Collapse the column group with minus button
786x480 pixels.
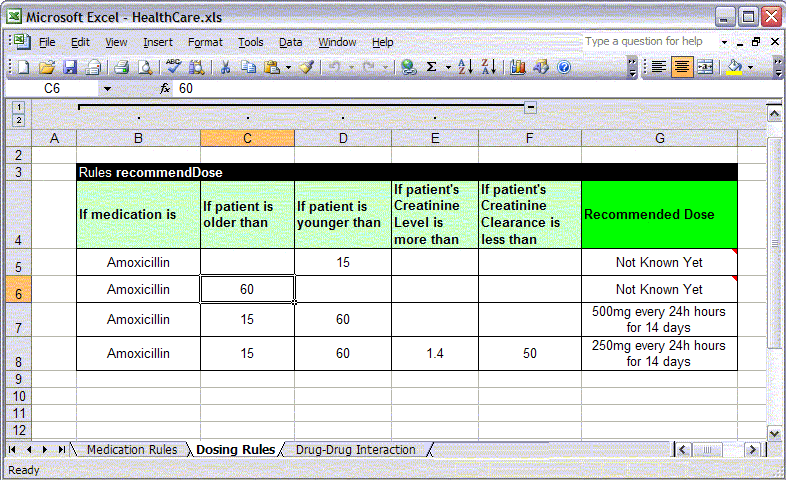(x=530, y=107)
